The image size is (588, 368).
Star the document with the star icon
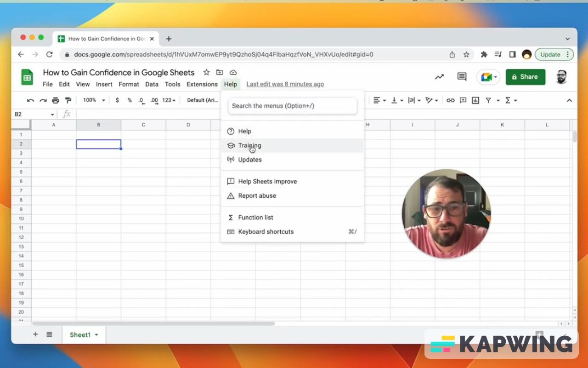[x=207, y=72]
